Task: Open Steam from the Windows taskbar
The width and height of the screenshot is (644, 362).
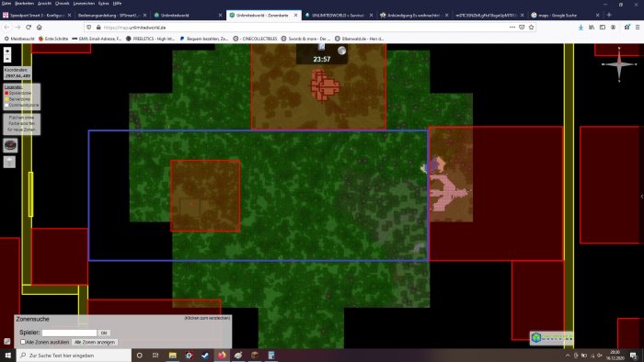Action: pyautogui.click(x=205, y=355)
